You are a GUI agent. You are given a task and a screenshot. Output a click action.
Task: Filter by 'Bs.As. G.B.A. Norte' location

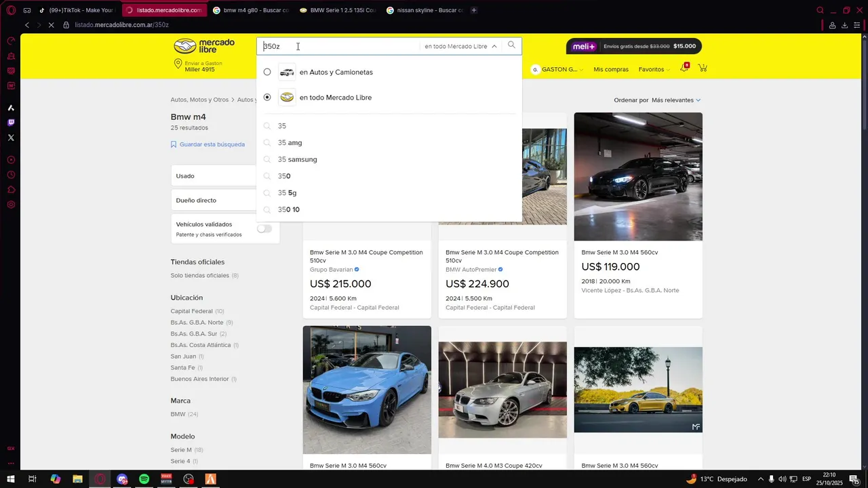point(197,323)
